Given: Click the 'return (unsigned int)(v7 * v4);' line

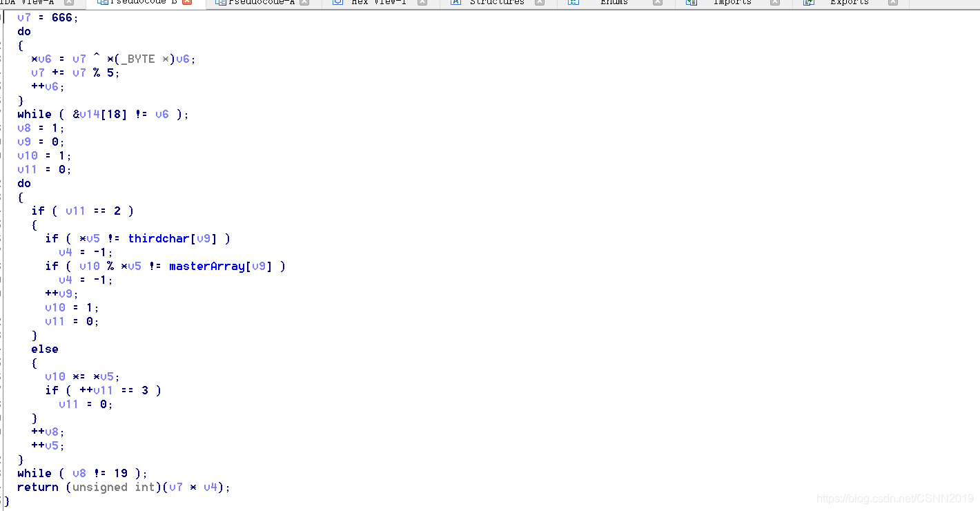Looking at the screenshot, I should tap(124, 487).
